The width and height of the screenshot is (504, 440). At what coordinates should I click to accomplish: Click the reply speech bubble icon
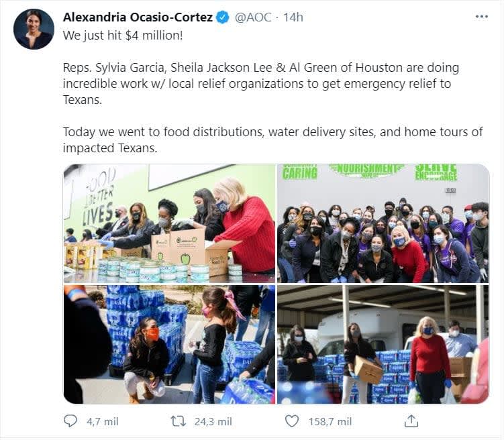tap(70, 421)
